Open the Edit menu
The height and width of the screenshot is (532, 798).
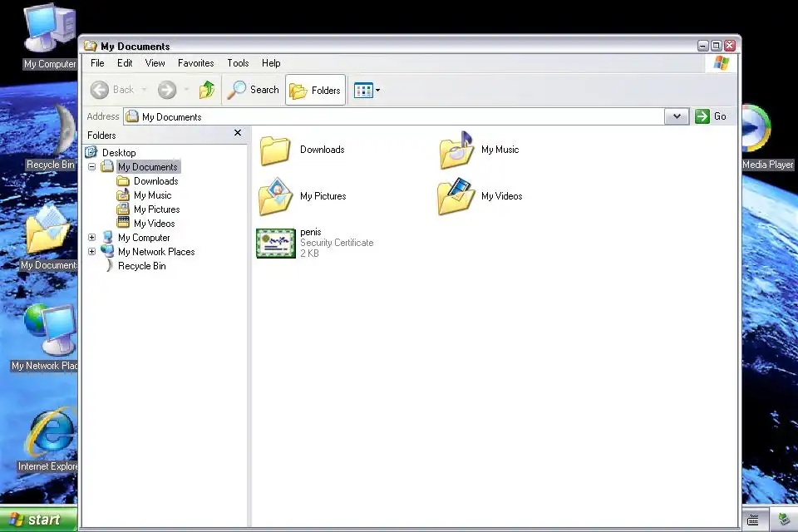pyautogui.click(x=125, y=63)
